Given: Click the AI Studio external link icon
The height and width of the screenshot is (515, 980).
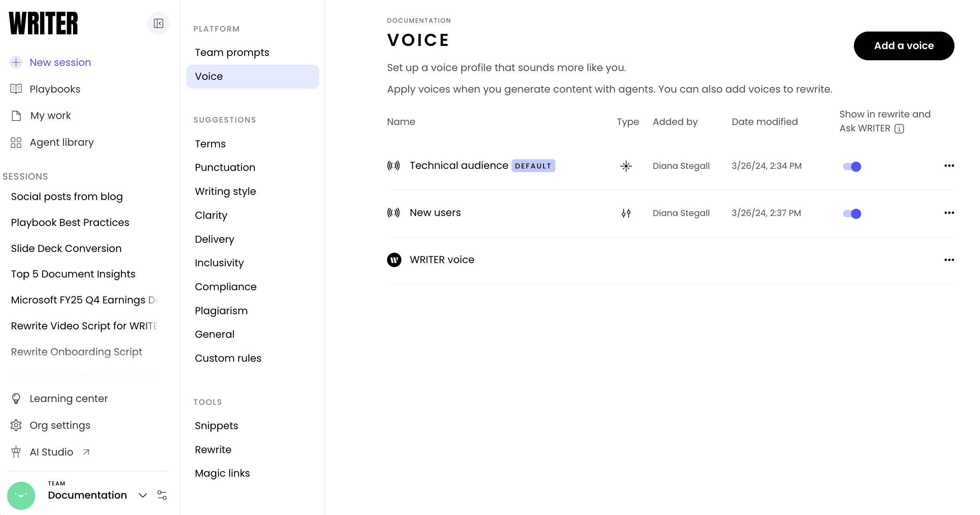Looking at the screenshot, I should coord(86,452).
